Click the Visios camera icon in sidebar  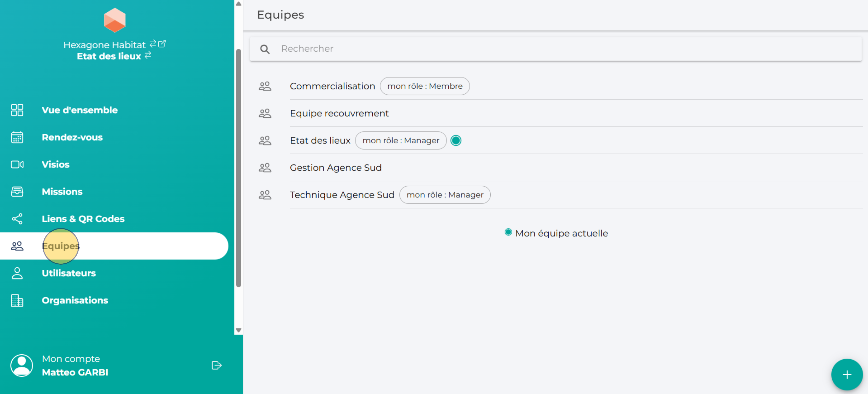tap(17, 165)
